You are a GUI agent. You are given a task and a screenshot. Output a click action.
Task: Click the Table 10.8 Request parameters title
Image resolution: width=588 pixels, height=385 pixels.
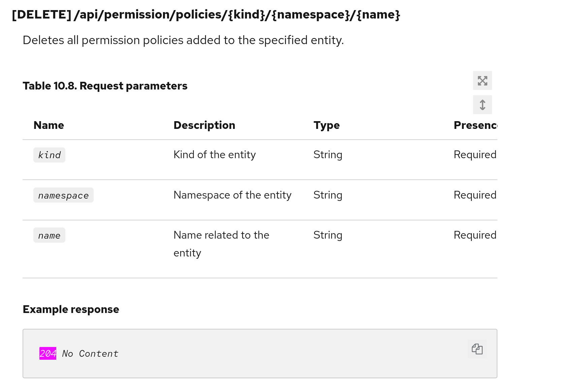[105, 86]
